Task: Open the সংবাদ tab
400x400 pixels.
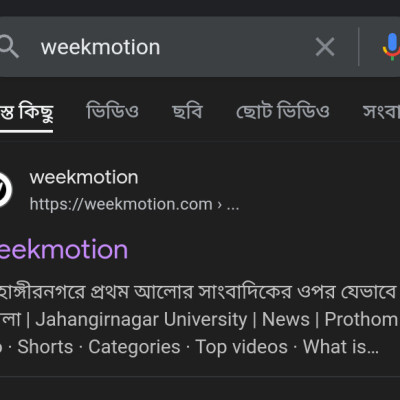Action: [x=381, y=112]
